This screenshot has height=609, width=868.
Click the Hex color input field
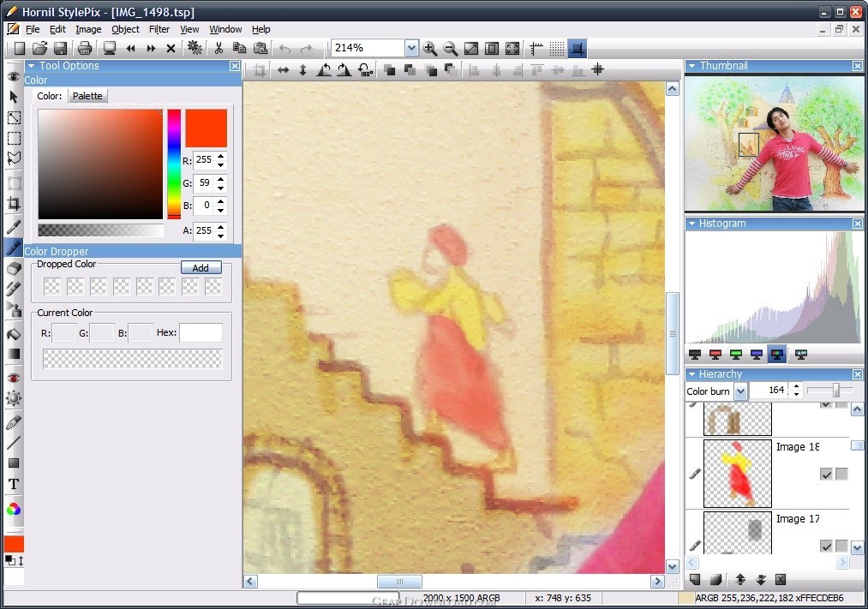[x=201, y=333]
